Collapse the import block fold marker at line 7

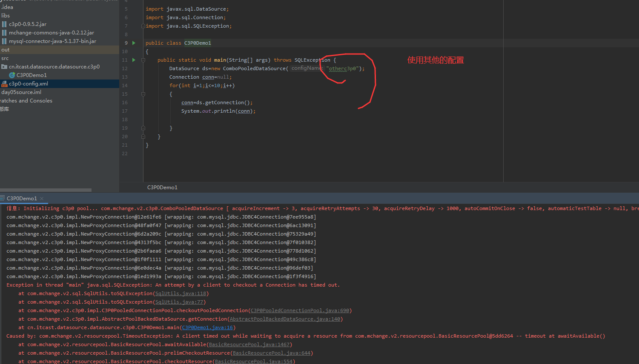pos(143,26)
